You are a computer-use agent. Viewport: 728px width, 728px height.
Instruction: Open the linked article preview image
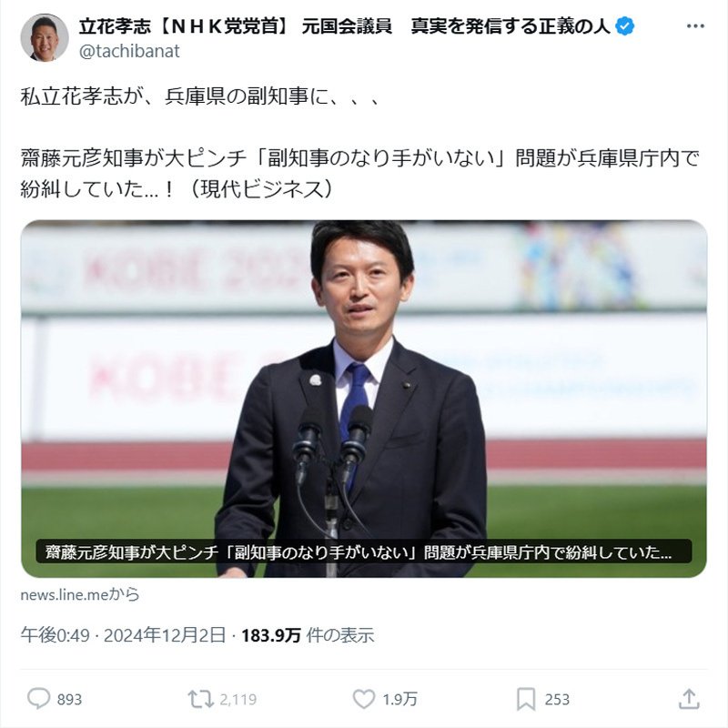click(363, 399)
